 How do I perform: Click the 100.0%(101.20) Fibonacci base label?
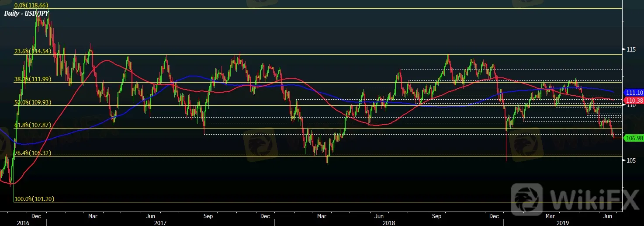[x=35, y=199]
